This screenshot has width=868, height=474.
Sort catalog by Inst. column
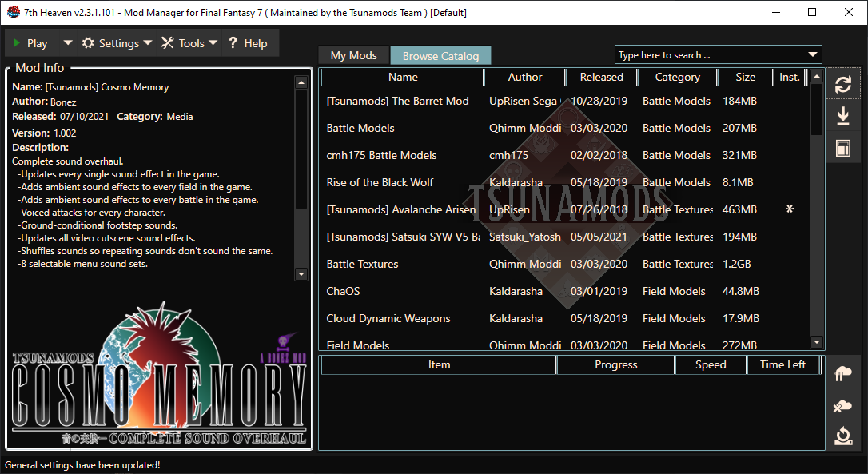[x=790, y=77]
